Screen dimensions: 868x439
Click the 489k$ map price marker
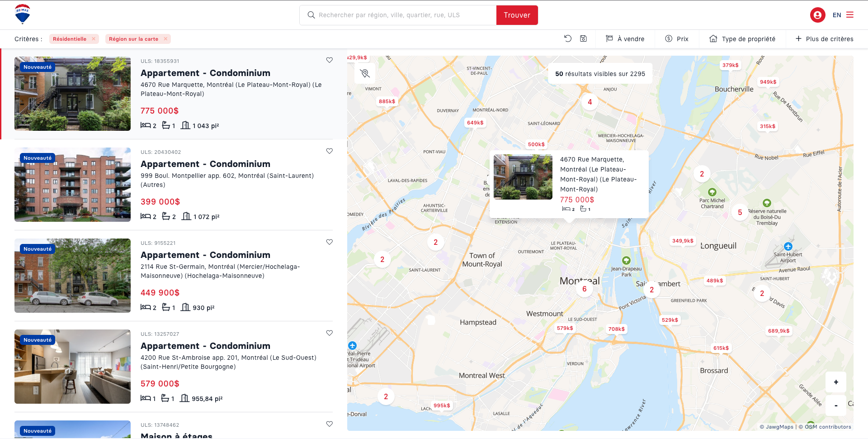[715, 281]
